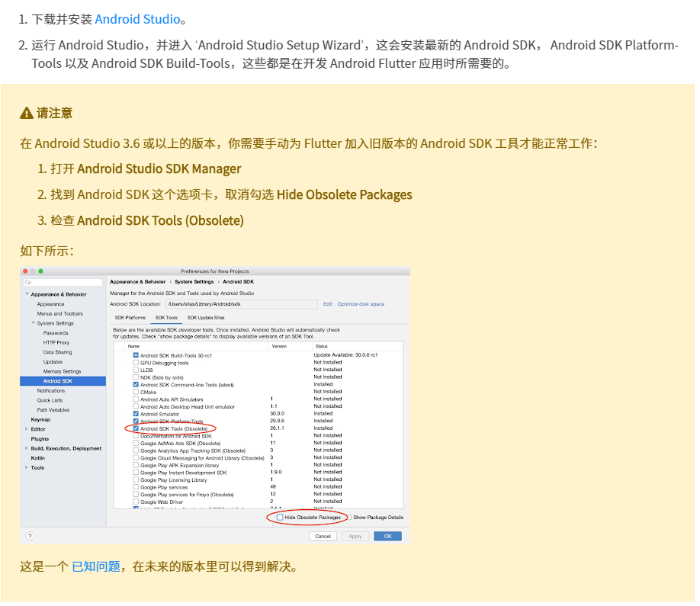Toggle the Hide Obsolete Packages checkbox
The height and width of the screenshot is (606, 700).
[280, 518]
